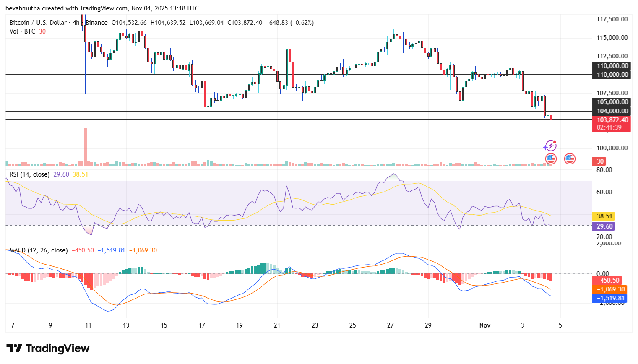Open TradingView.com from the attribution text
Image resolution: width=638 pixels, height=364 pixels.
pos(103,8)
